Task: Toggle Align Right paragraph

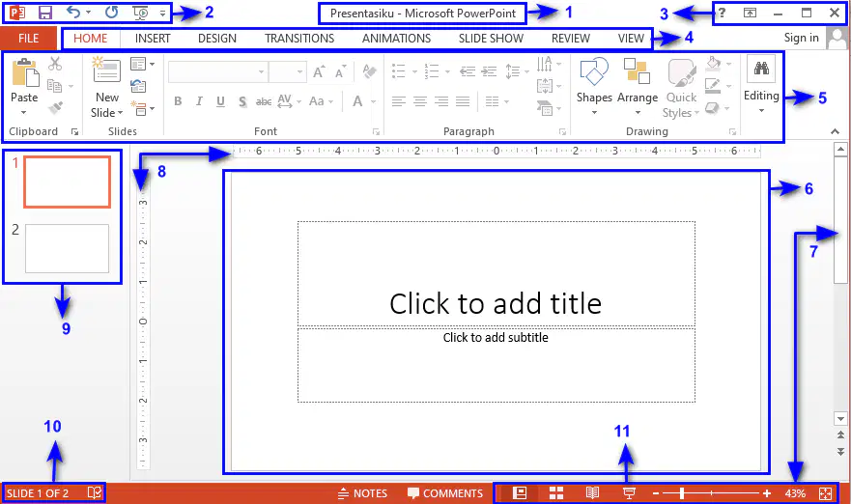Action: click(441, 101)
